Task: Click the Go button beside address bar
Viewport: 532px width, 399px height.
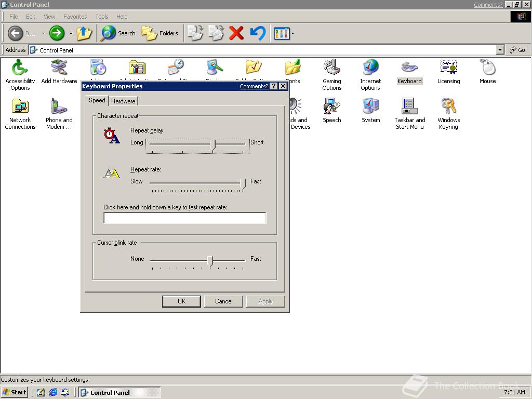Action: [517, 50]
